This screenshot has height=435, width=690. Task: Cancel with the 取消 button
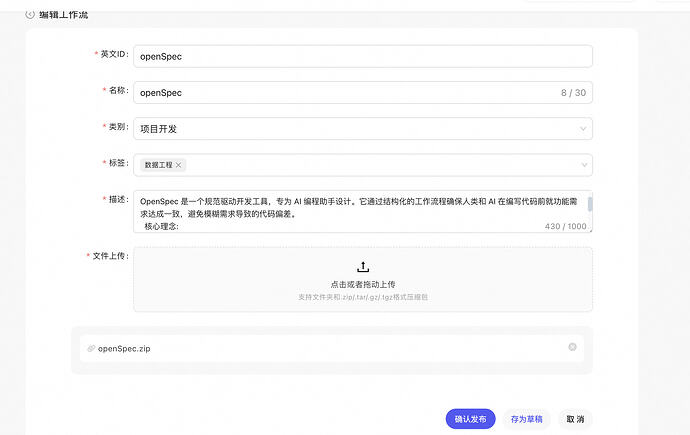[573, 419]
